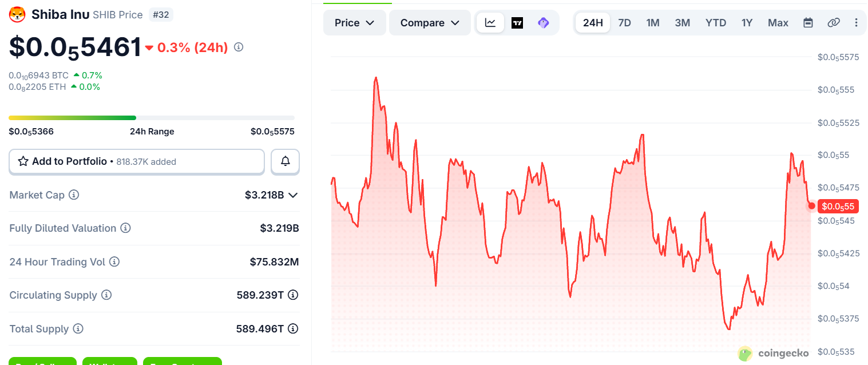Click current price marker $0.0₅55 on chart
This screenshot has width=868, height=365.
[838, 206]
